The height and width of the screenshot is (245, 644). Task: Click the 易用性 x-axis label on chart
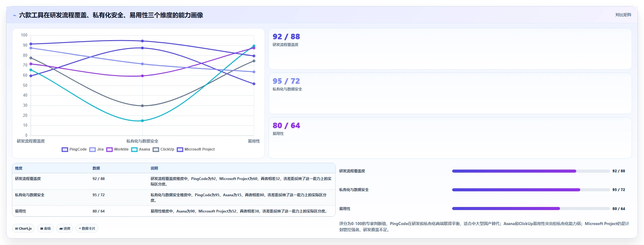pyautogui.click(x=254, y=141)
